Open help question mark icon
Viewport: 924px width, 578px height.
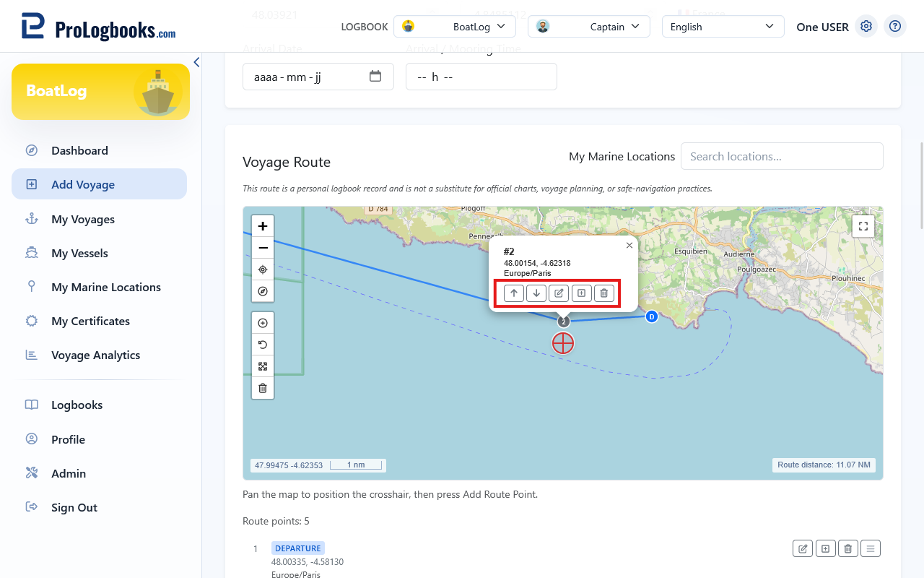tap(895, 27)
